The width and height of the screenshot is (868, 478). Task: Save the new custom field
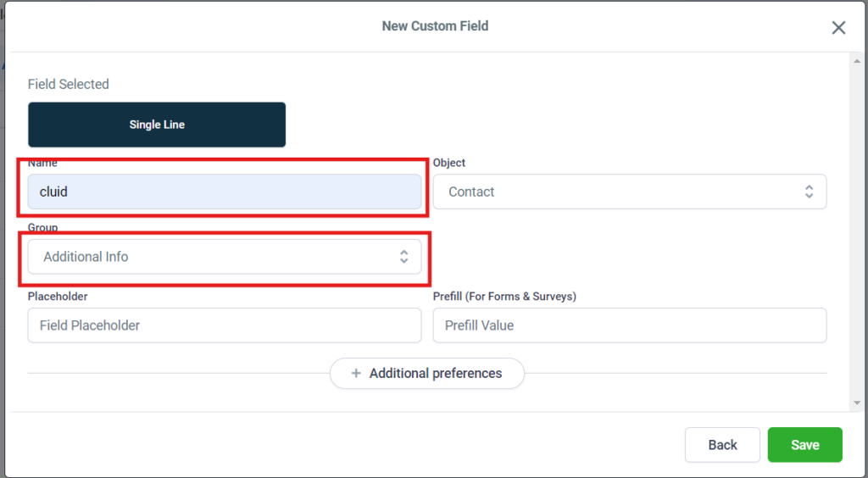click(805, 445)
